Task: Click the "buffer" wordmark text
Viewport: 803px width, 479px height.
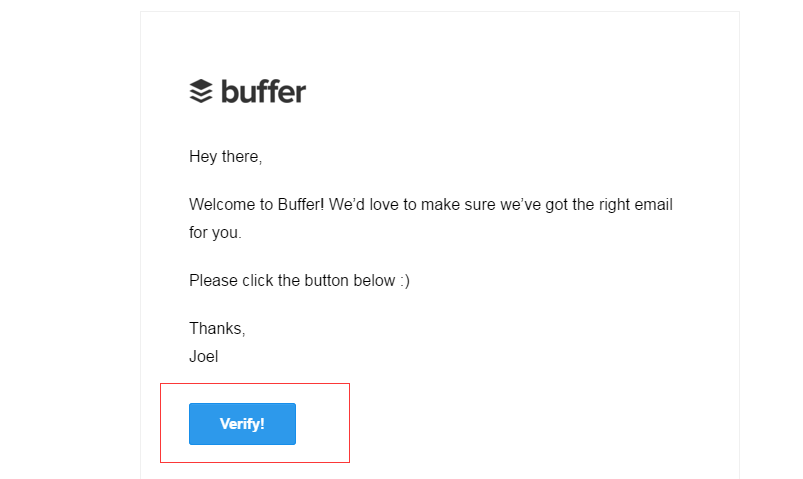Action: click(263, 92)
